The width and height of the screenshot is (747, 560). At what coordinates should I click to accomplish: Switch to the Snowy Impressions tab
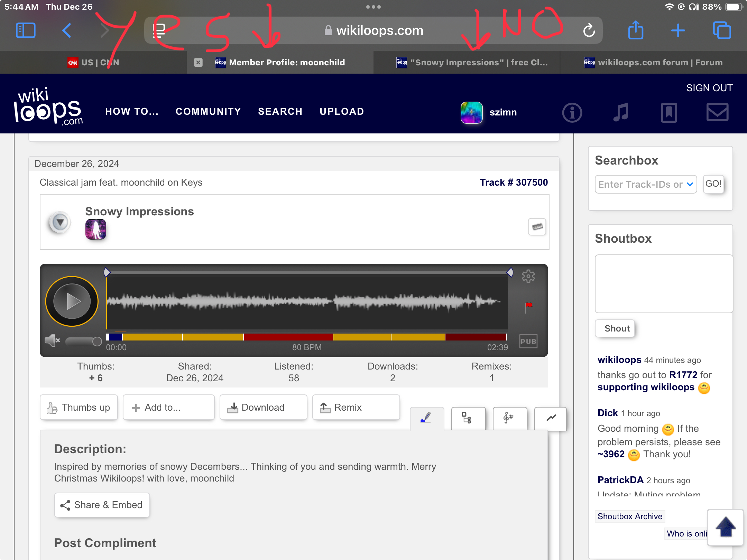click(467, 62)
